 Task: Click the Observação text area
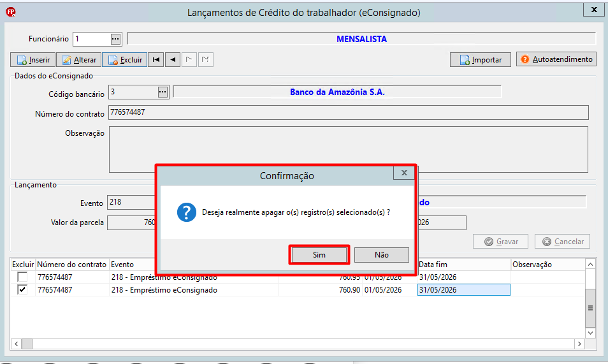348,149
